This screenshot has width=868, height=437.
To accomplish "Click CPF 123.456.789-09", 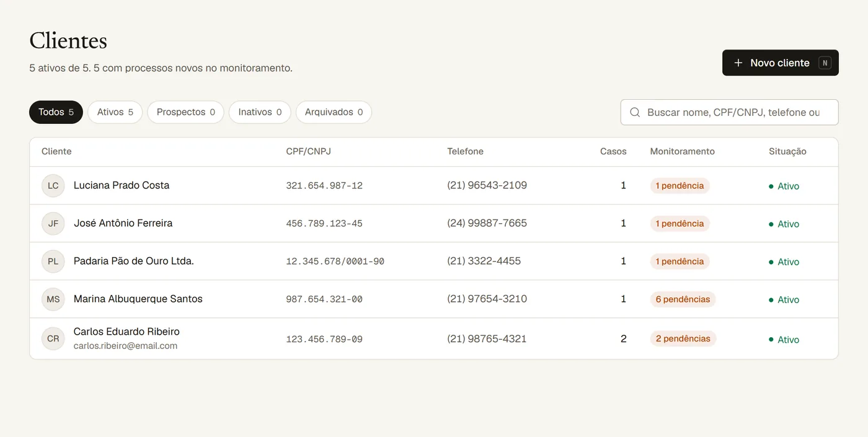I will [x=324, y=339].
